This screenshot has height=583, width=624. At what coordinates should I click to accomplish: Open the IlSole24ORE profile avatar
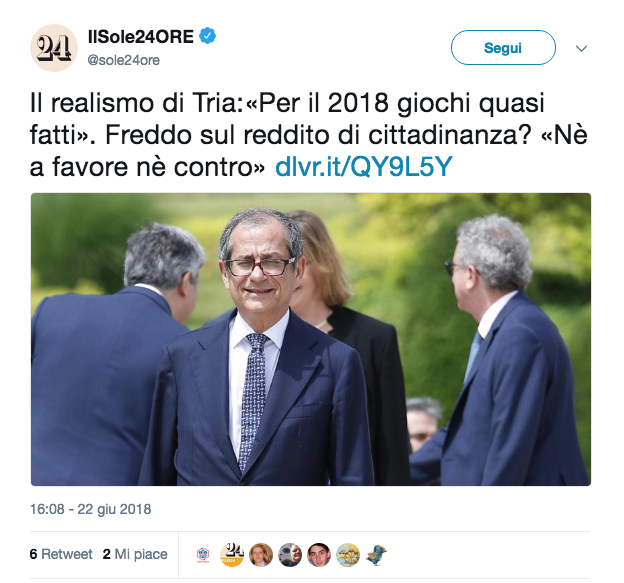coord(54,48)
